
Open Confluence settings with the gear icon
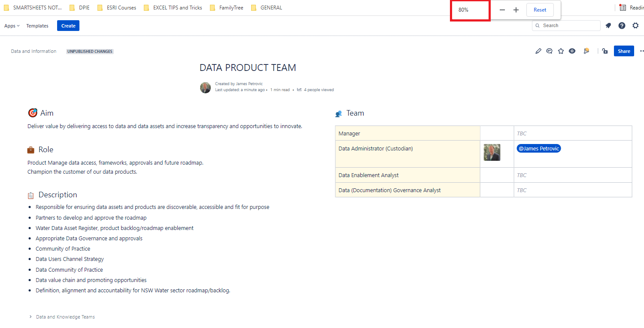[x=636, y=25]
